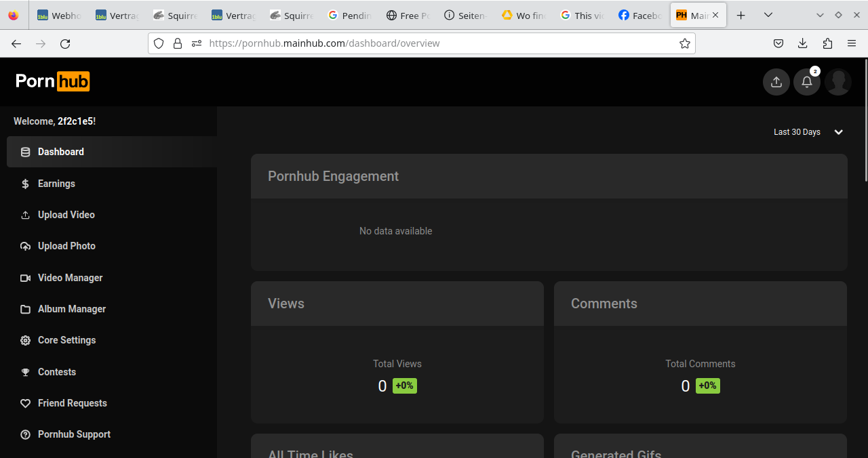Open Core Settings in the sidebar
Image resolution: width=868 pixels, height=458 pixels.
66,340
